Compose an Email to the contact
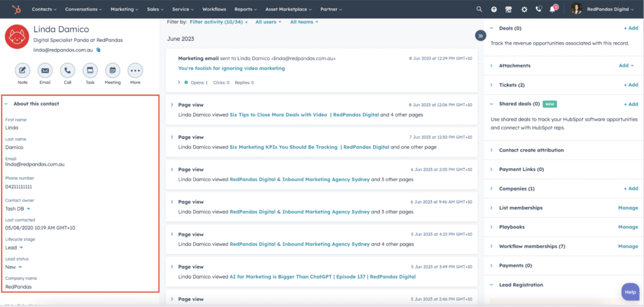This screenshot has width=644, height=307. (x=45, y=70)
